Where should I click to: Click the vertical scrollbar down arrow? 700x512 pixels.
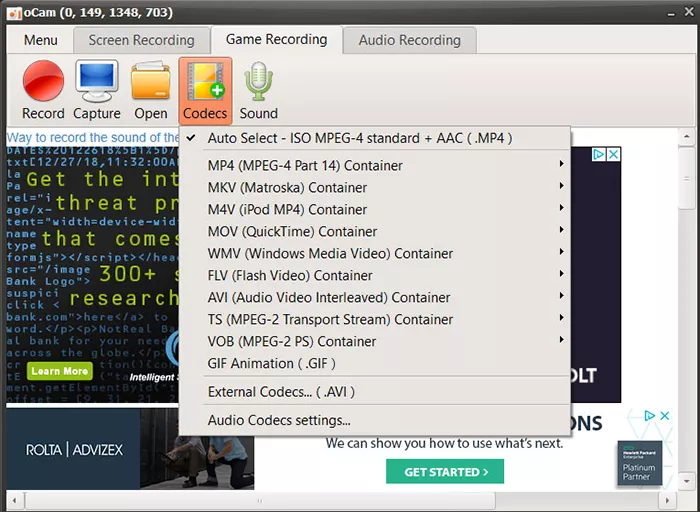[687, 481]
